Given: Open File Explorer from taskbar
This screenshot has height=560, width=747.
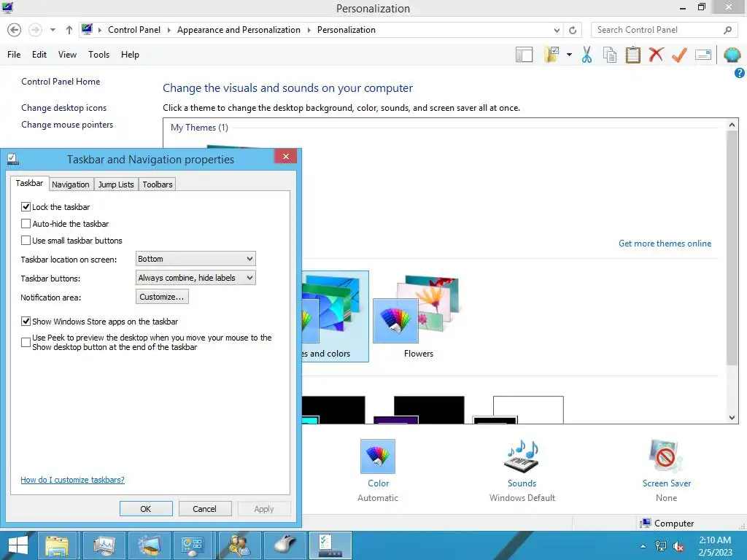Looking at the screenshot, I should click(x=57, y=545).
